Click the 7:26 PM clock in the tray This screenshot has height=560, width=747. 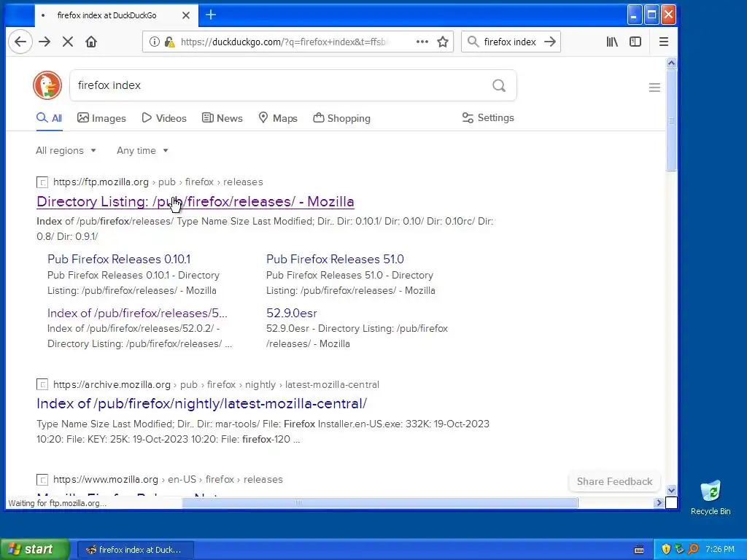click(x=720, y=550)
